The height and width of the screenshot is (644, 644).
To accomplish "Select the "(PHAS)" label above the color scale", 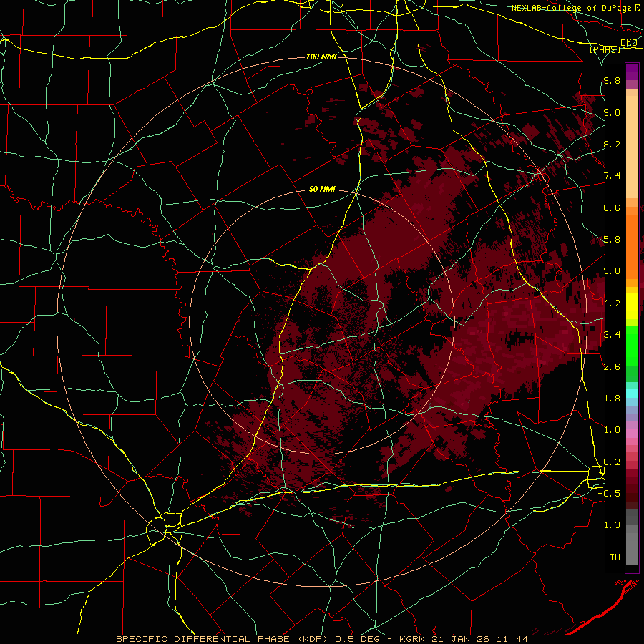I will pyautogui.click(x=605, y=49).
